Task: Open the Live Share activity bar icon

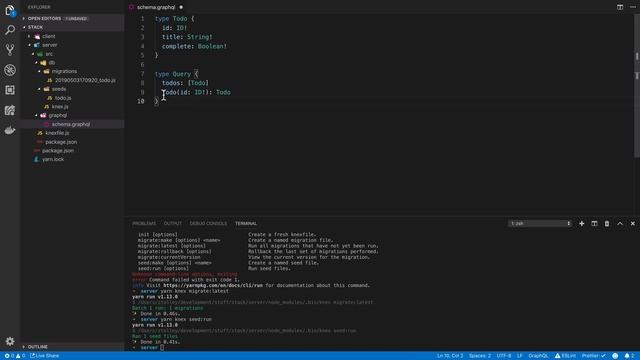Action: 10,110
